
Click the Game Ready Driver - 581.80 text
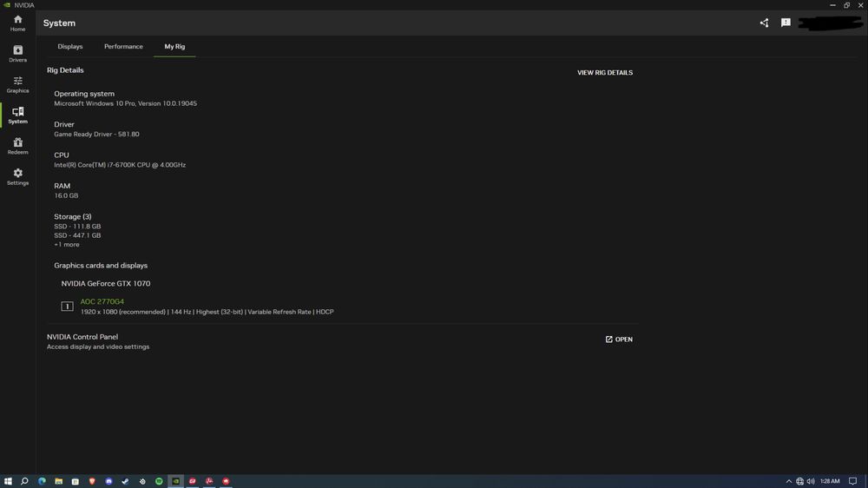tap(97, 134)
